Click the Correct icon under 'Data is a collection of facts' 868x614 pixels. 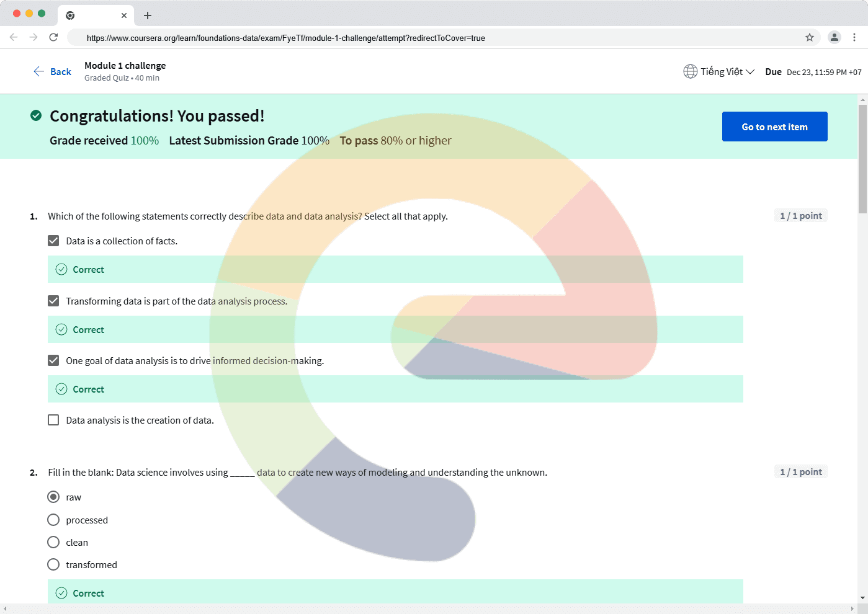point(61,269)
